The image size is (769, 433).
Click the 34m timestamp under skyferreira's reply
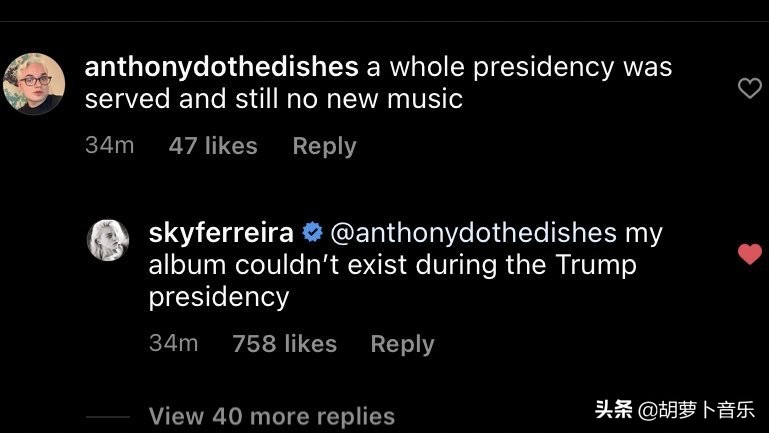173,344
